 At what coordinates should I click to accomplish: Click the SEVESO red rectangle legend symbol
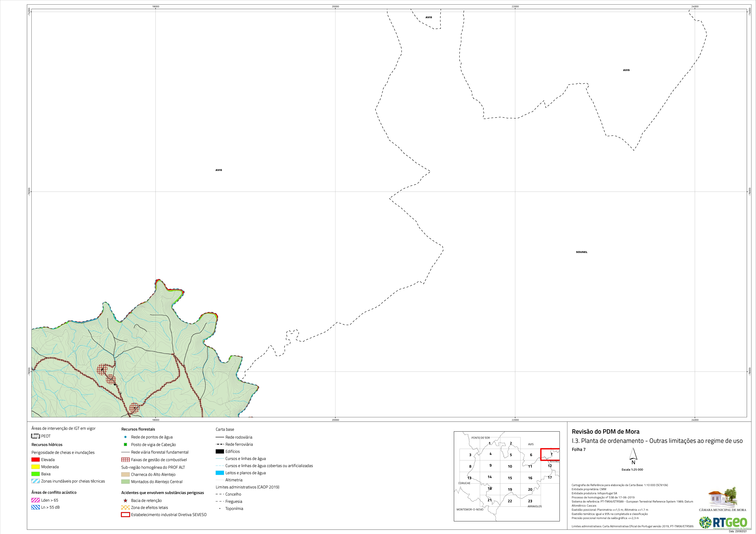click(x=125, y=515)
